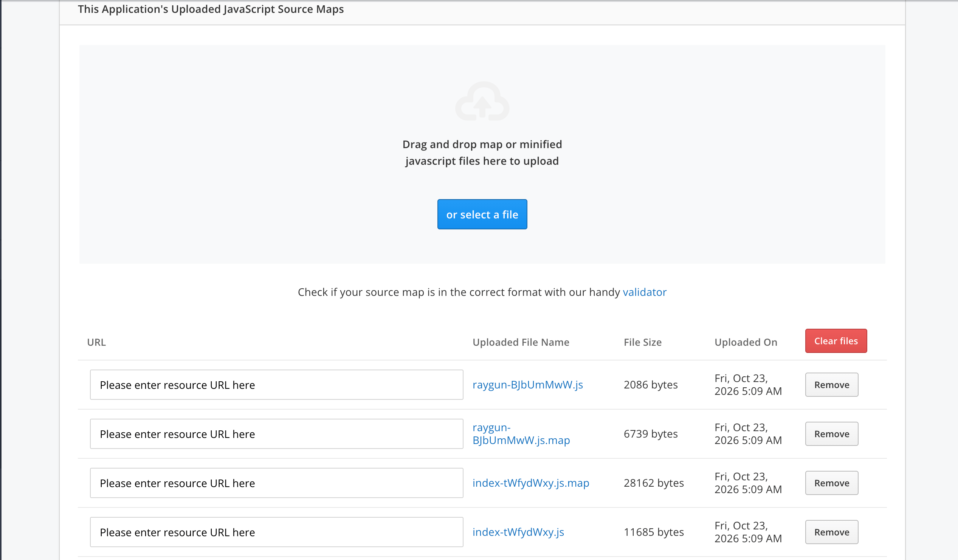The height and width of the screenshot is (560, 958).
Task: Remove the index-tWfydWxy.js file
Action: click(831, 532)
